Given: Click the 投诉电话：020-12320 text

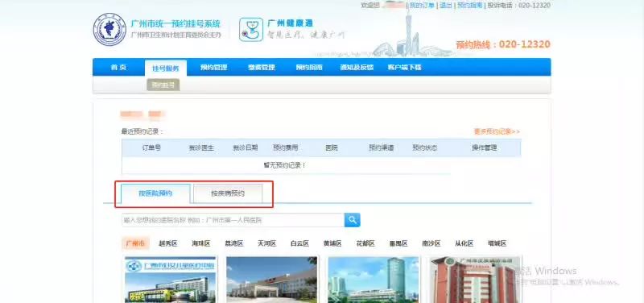Looking at the screenshot, I should (x=518, y=6).
